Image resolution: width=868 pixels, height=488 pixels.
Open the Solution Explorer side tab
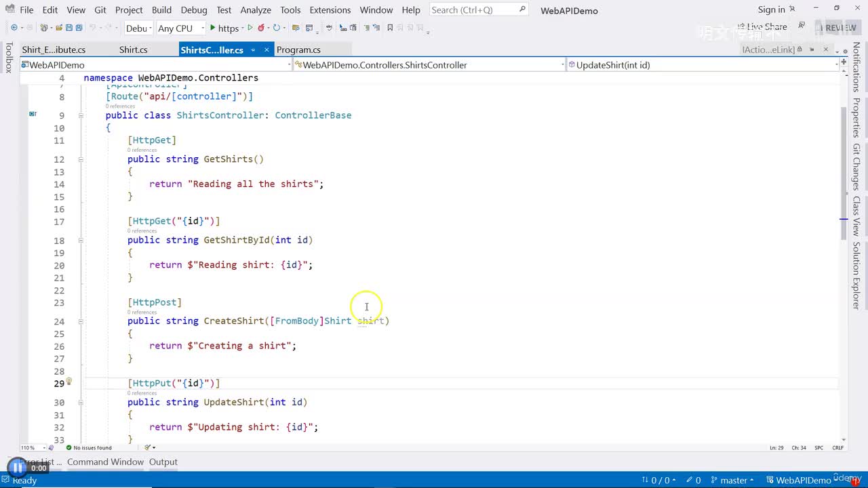856,275
